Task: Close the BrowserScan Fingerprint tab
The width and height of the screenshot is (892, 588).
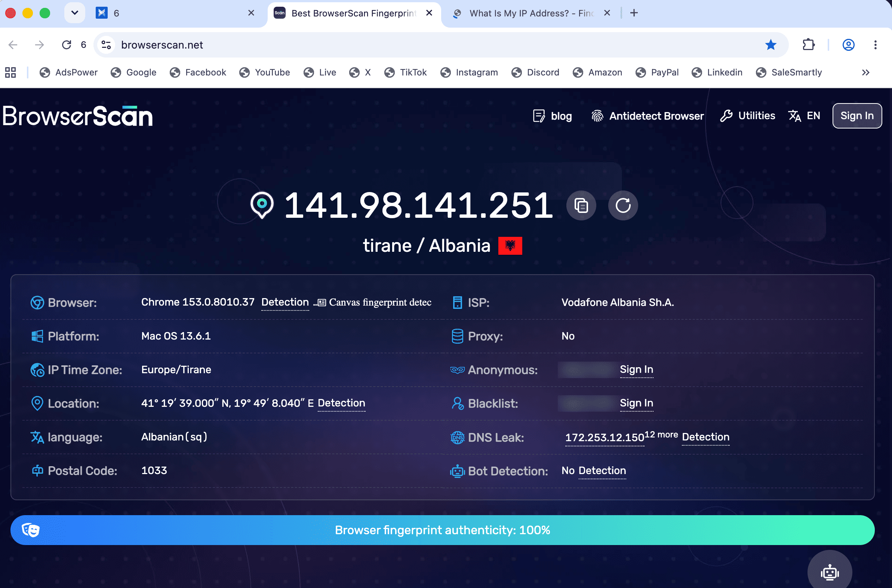Action: [429, 13]
